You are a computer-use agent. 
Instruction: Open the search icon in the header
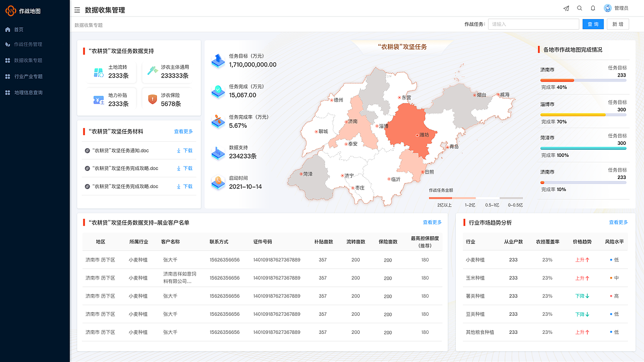[x=579, y=8]
